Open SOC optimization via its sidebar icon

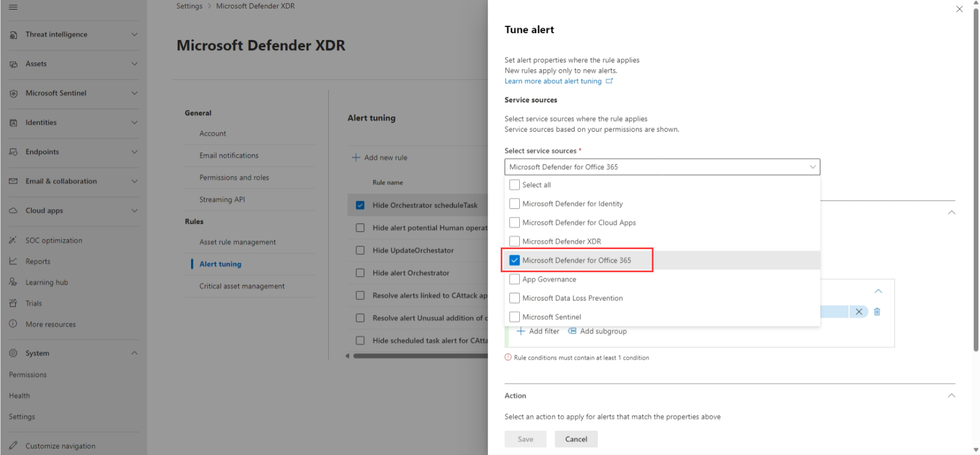click(x=13, y=240)
